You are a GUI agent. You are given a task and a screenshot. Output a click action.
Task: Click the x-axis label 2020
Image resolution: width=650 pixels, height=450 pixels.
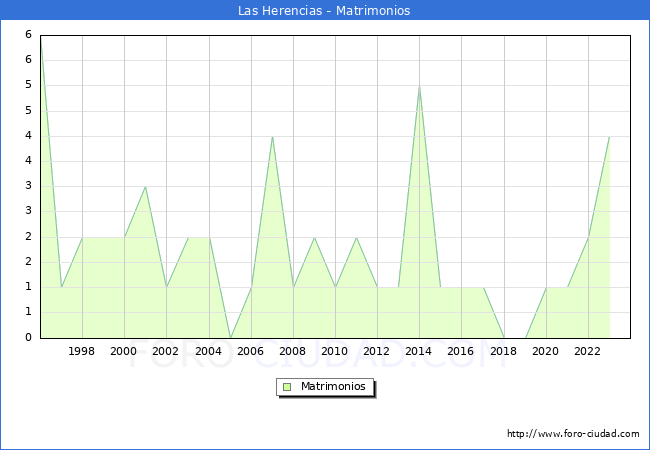click(546, 351)
